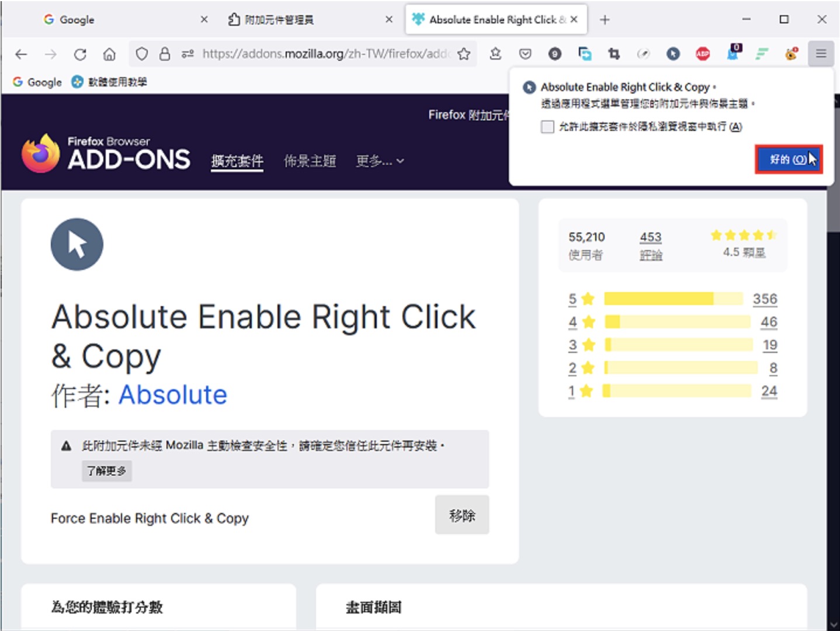840x631 pixels.
Task: Click the page vertical scrollbar thumb
Action: click(x=833, y=169)
